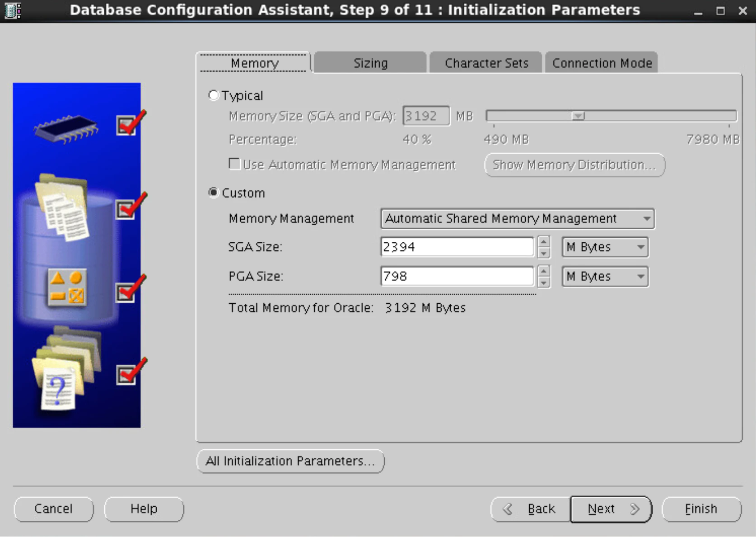Switch to the Sizing tab

click(x=370, y=63)
